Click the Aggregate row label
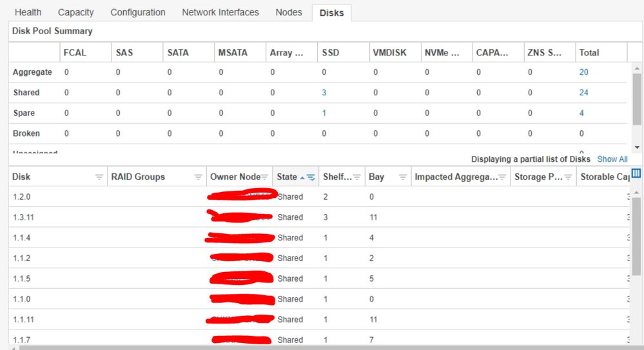Screen dimensions: 644x350 [32, 72]
